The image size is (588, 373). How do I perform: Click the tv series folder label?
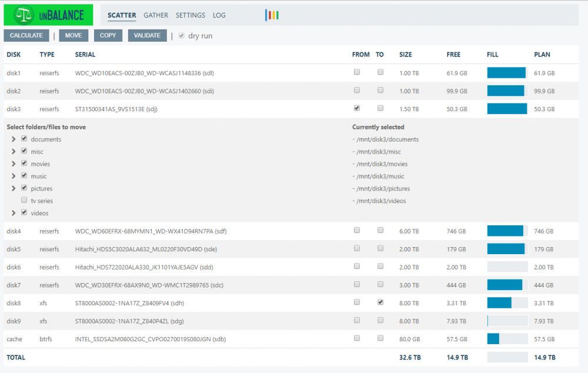[42, 201]
